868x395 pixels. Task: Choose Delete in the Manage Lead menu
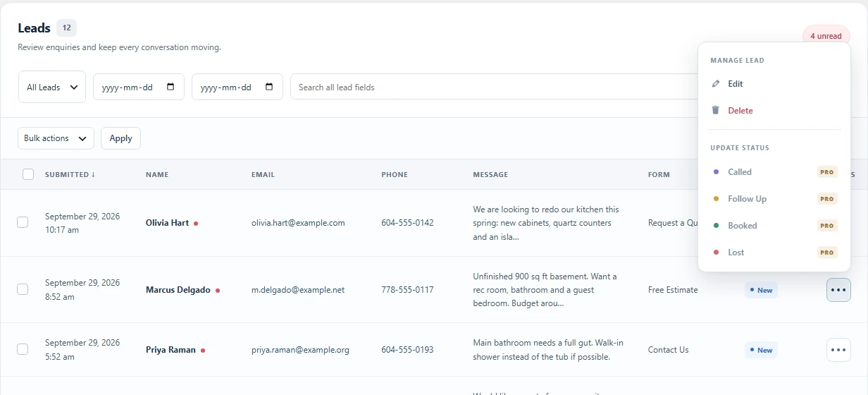coord(774,111)
